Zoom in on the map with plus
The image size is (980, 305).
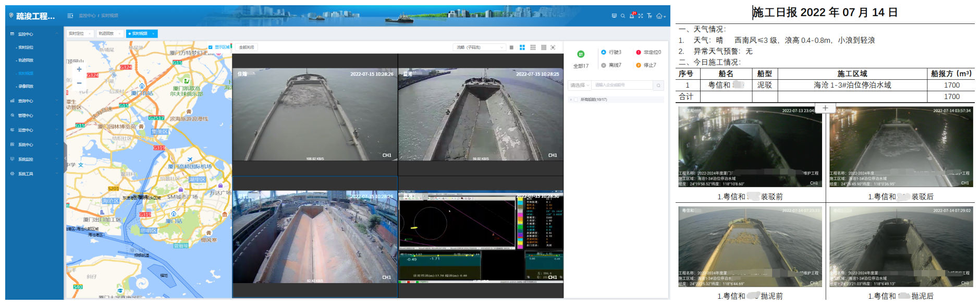(79, 69)
